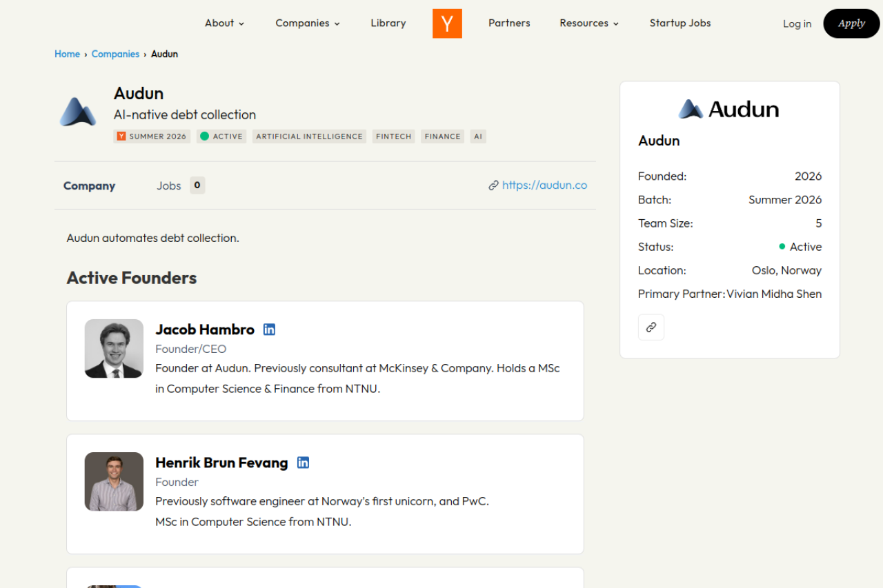
Task: Click the Jobs count badge 0
Action: pyautogui.click(x=197, y=185)
